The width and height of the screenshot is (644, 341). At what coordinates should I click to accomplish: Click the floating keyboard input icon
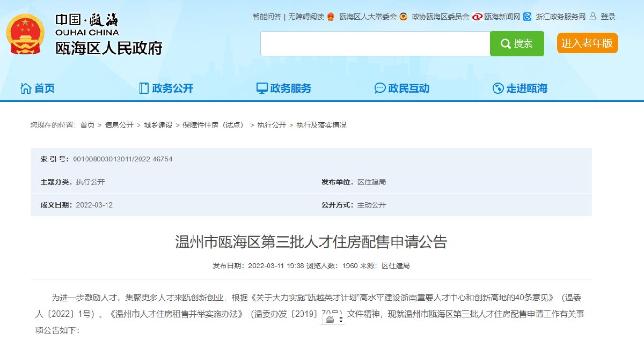(330, 320)
